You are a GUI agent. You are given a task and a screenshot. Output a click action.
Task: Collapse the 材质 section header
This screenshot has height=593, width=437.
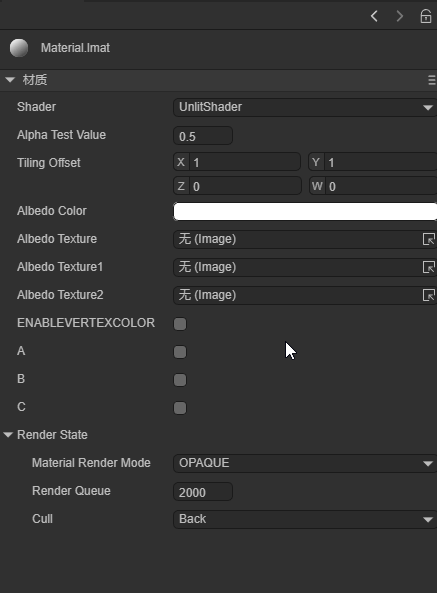(x=10, y=80)
